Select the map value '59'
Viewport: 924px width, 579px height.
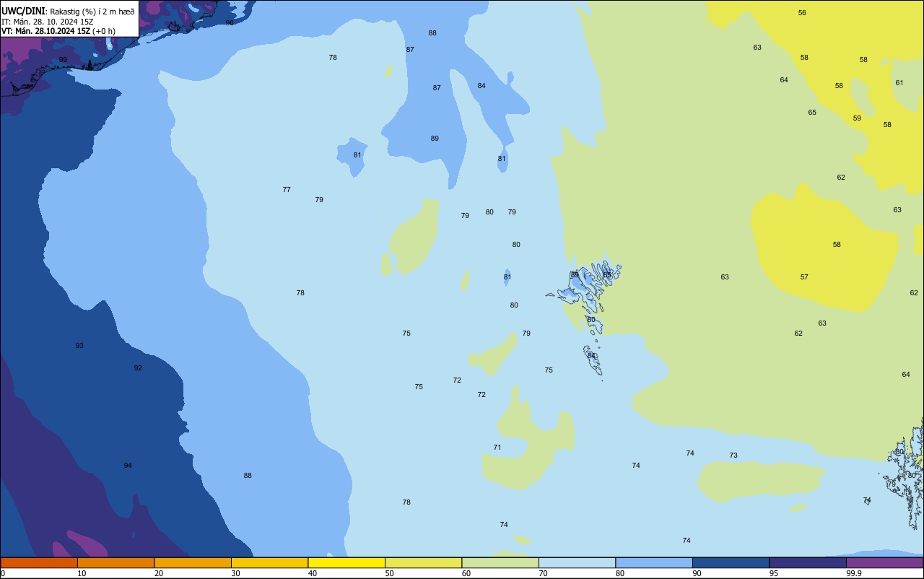pos(857,118)
